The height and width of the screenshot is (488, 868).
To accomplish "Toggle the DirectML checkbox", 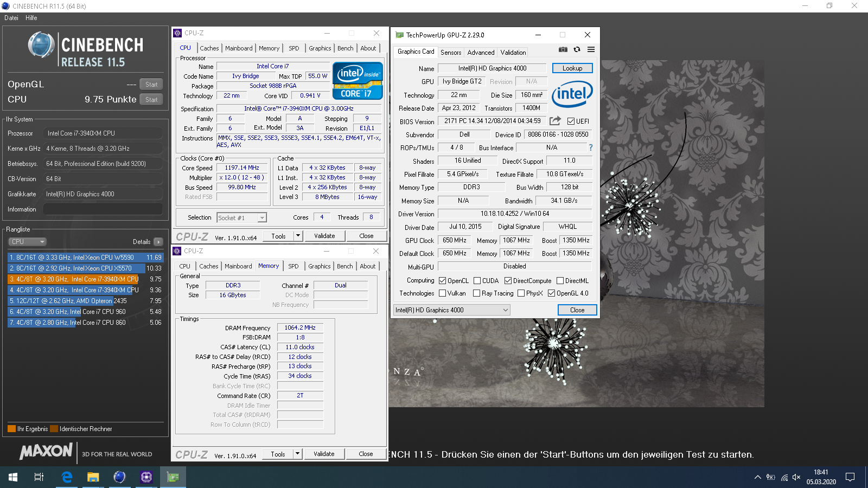I will coord(560,281).
